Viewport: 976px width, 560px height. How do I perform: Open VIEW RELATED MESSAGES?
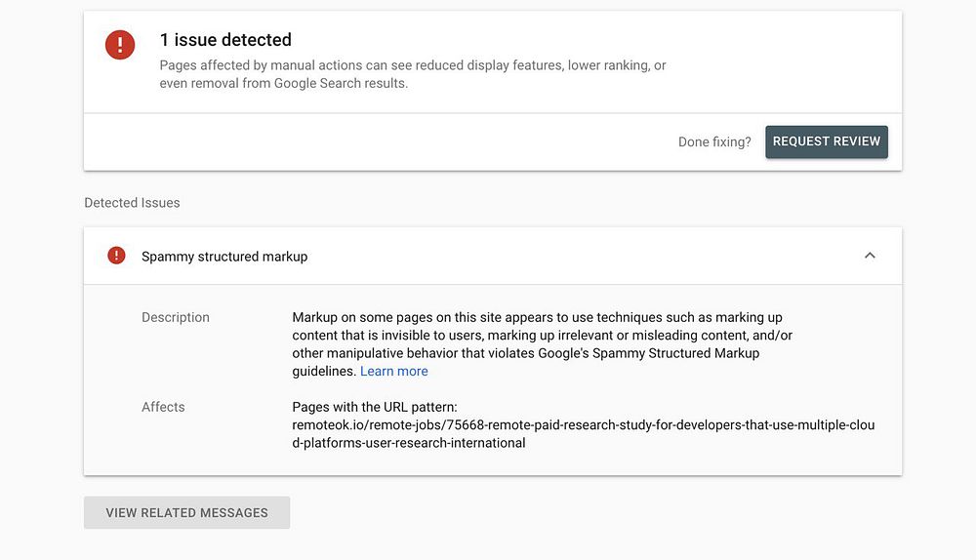[x=186, y=512]
